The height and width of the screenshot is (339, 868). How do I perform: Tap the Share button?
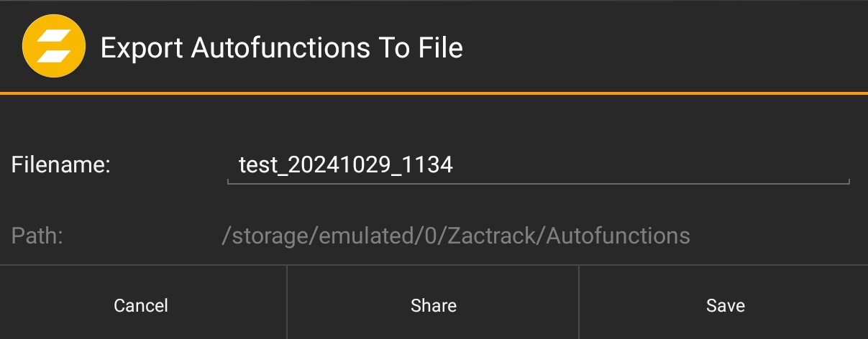tap(433, 305)
